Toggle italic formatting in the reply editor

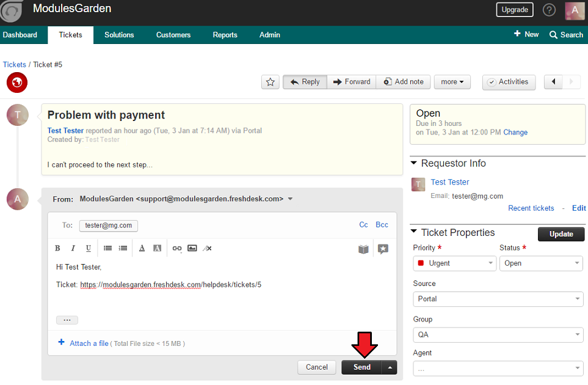[x=73, y=248]
